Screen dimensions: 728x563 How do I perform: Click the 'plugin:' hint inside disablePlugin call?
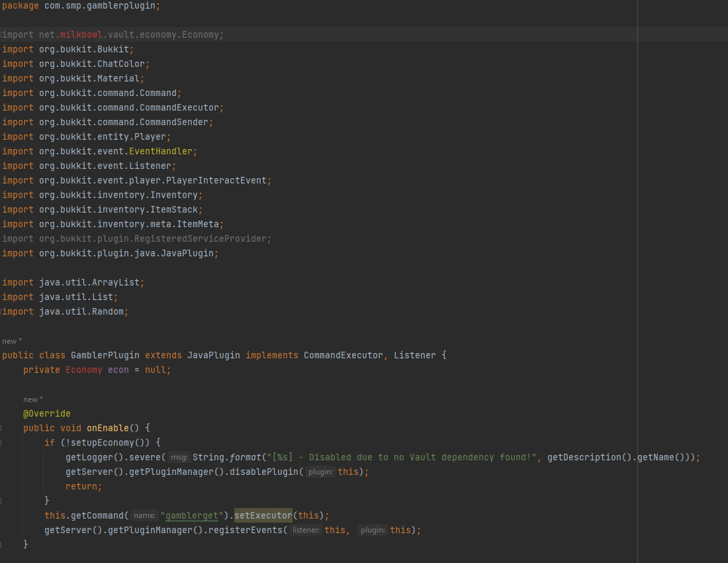(320, 472)
